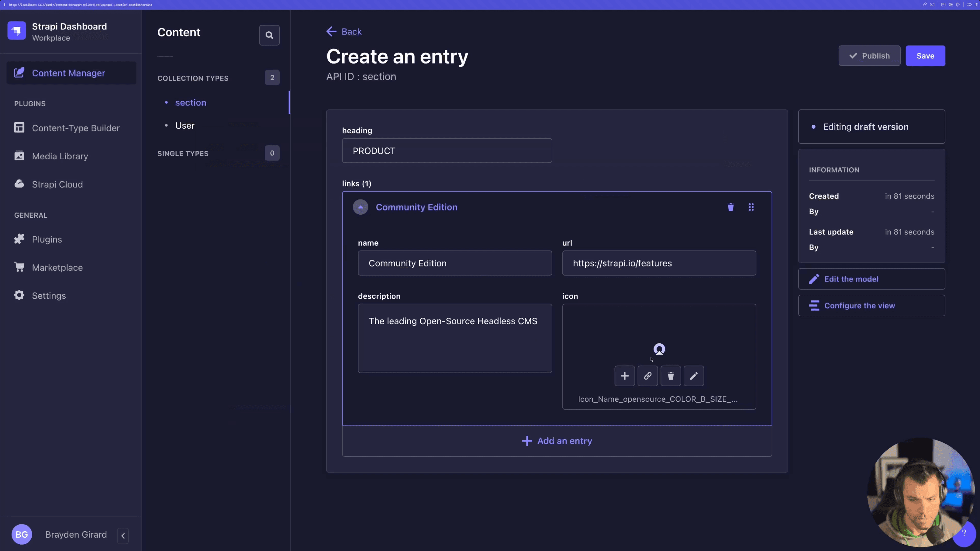Screen dimensions: 980x551
Task: Grab the Community Edition drag handle
Action: [751, 207]
